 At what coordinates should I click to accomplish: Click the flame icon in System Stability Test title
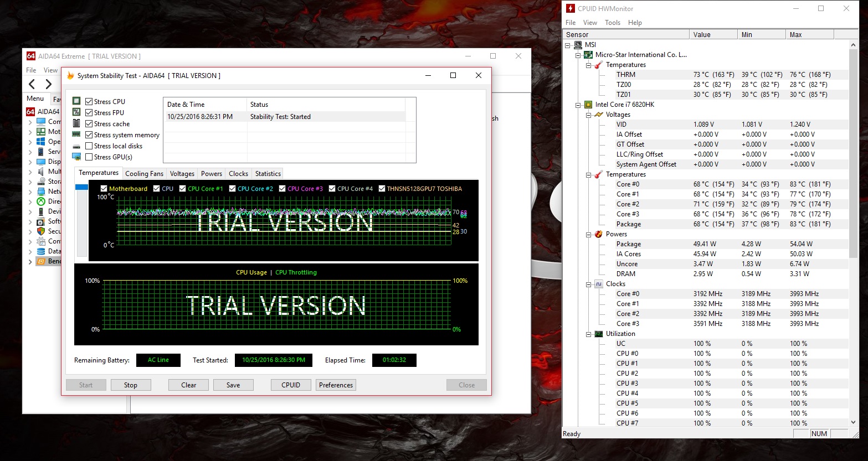click(70, 76)
